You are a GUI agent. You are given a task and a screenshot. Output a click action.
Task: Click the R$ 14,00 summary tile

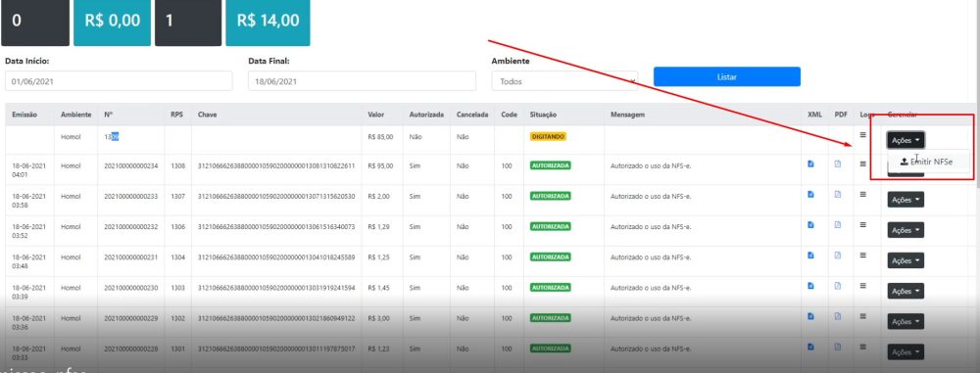(x=268, y=22)
